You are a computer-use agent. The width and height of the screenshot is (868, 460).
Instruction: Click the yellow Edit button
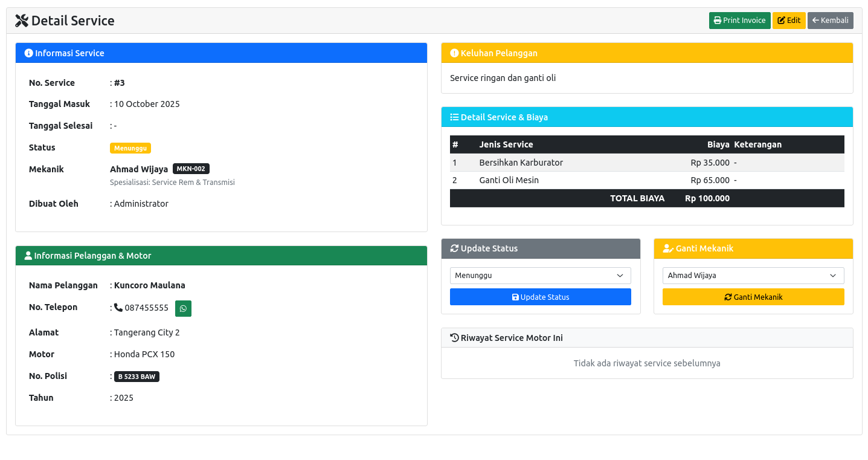[789, 21]
